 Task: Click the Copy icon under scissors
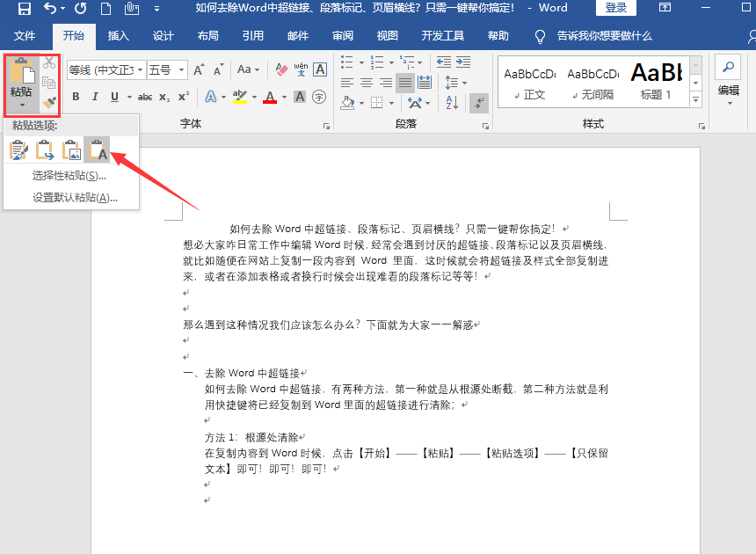[48, 83]
